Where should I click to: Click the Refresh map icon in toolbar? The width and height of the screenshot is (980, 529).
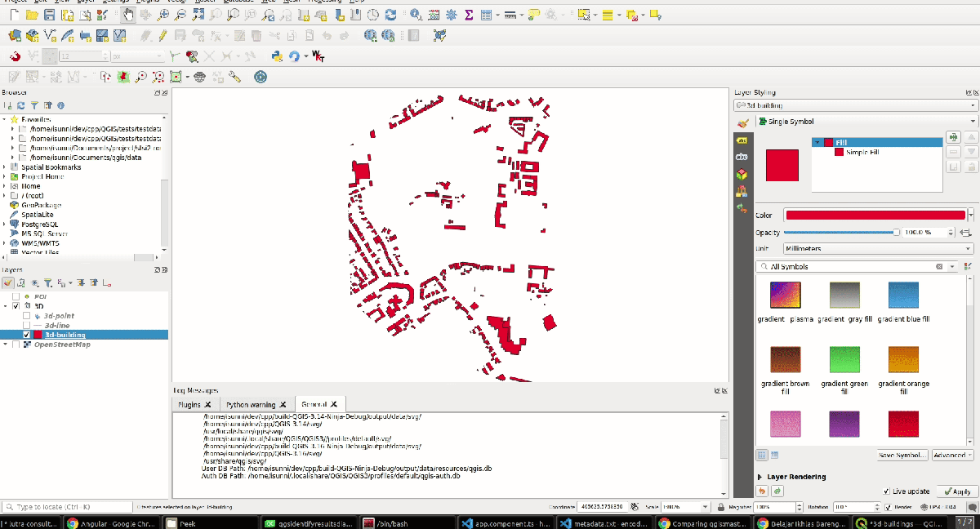pos(391,15)
